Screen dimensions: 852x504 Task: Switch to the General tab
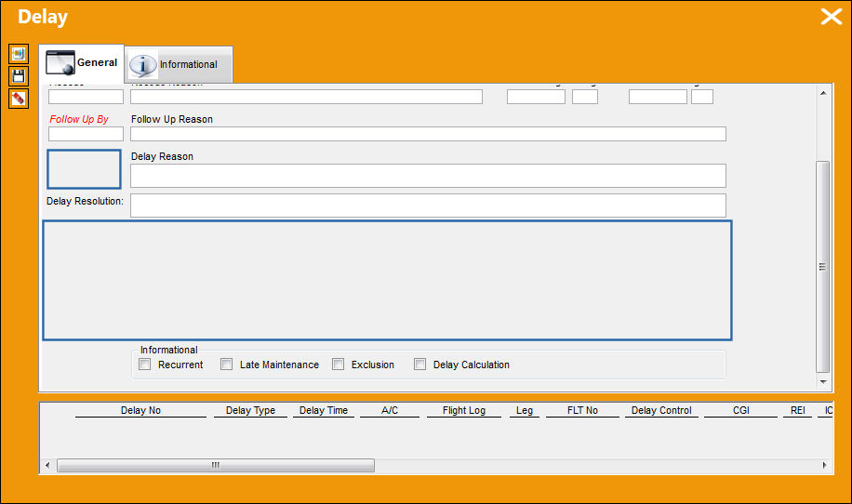[82, 63]
